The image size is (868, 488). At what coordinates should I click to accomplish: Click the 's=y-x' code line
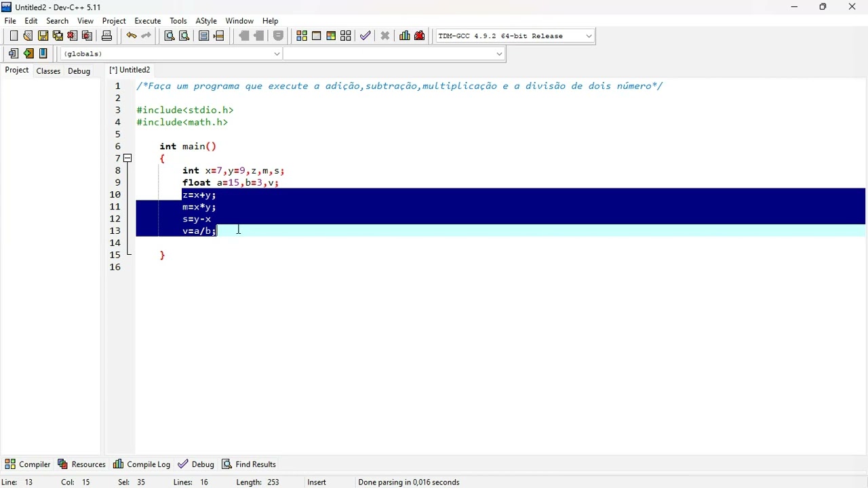tap(197, 219)
